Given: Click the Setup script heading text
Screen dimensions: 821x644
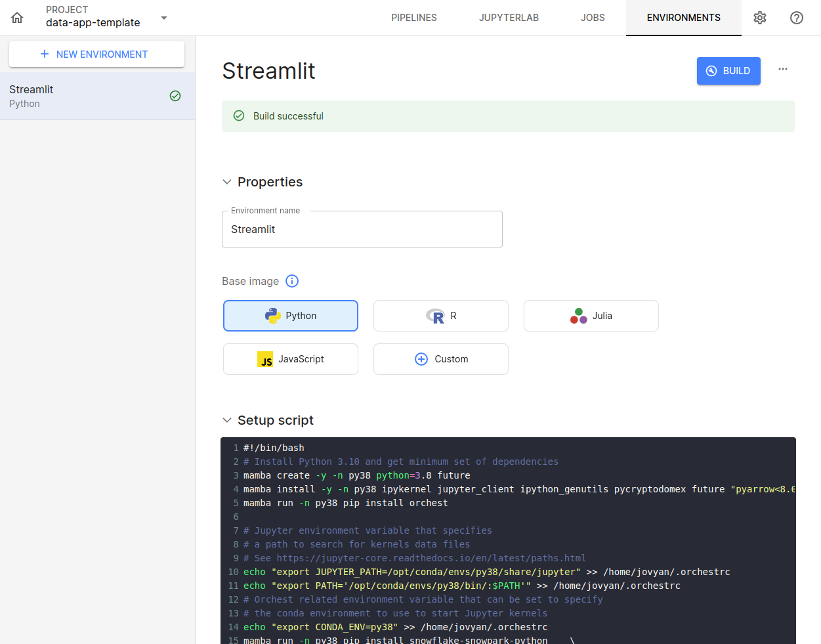Looking at the screenshot, I should [276, 420].
